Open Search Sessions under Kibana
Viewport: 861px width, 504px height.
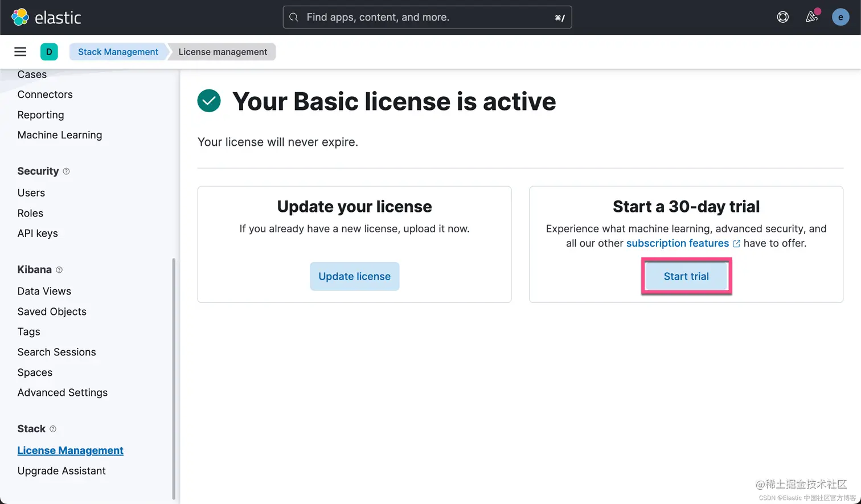pyautogui.click(x=56, y=352)
